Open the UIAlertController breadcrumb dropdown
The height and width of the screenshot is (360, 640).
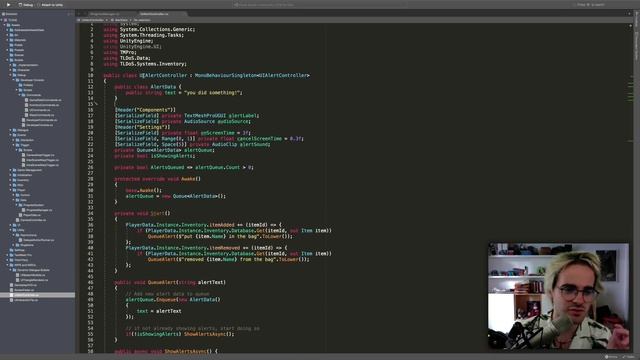pyautogui.click(x=93, y=20)
